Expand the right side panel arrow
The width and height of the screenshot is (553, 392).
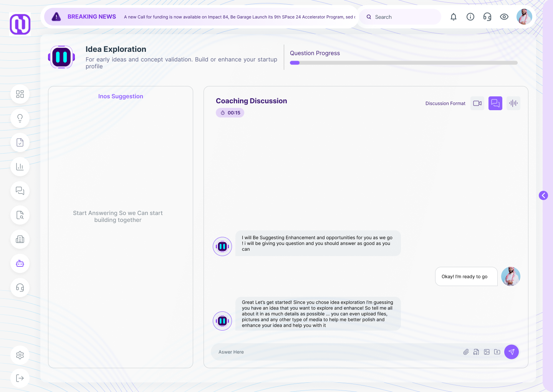point(543,195)
